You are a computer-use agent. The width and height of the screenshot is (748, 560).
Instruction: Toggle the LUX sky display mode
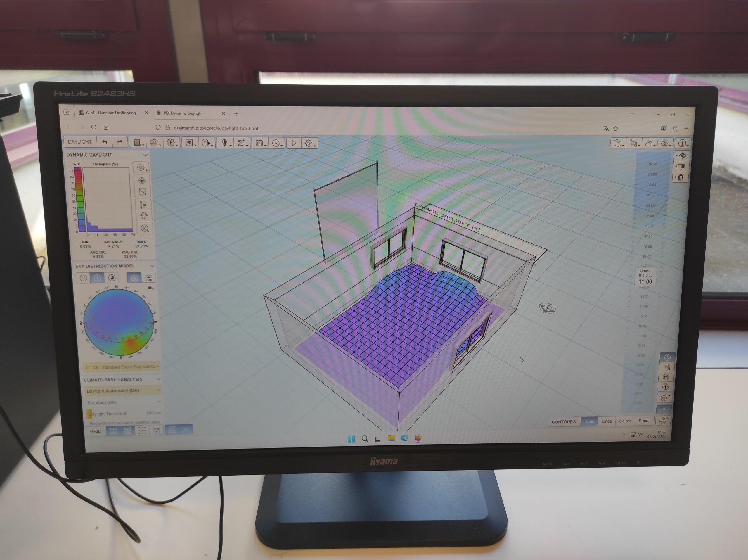(x=148, y=278)
